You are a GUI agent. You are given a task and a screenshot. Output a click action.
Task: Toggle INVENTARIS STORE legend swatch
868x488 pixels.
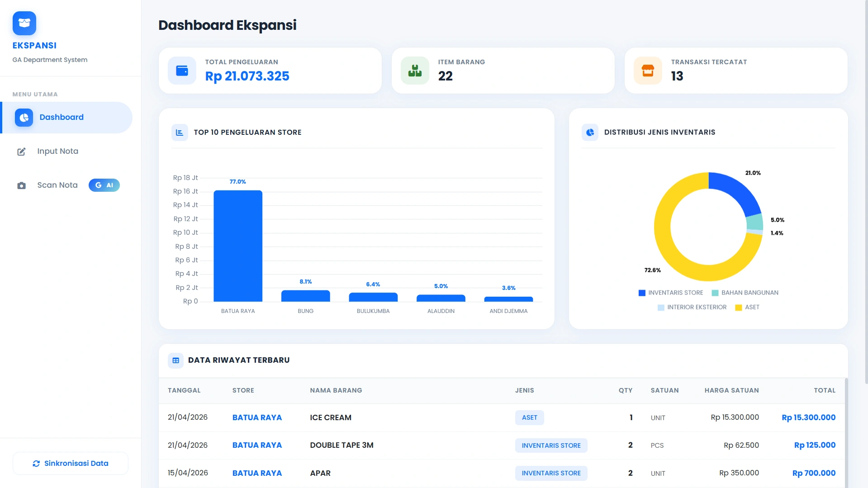click(642, 293)
